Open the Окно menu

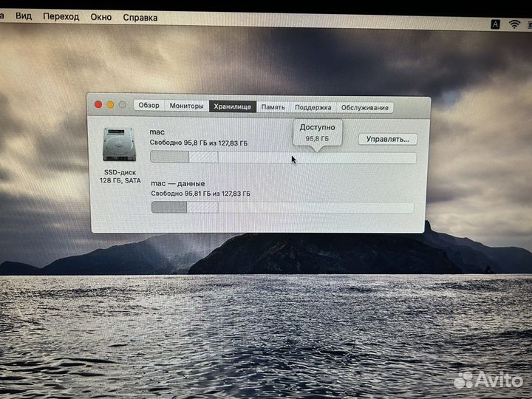pos(101,17)
